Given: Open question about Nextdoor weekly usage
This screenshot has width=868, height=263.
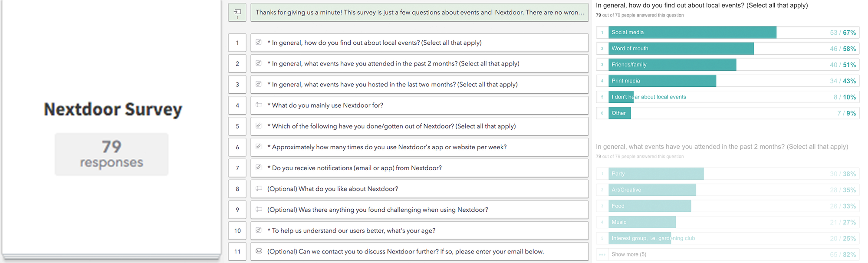Looking at the screenshot, I should [419, 147].
